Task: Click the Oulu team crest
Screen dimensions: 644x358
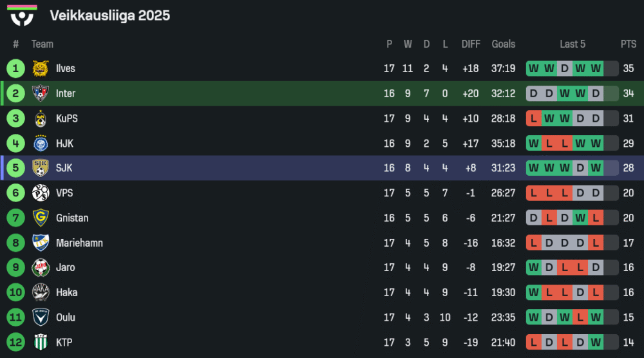Action: pyautogui.click(x=41, y=317)
